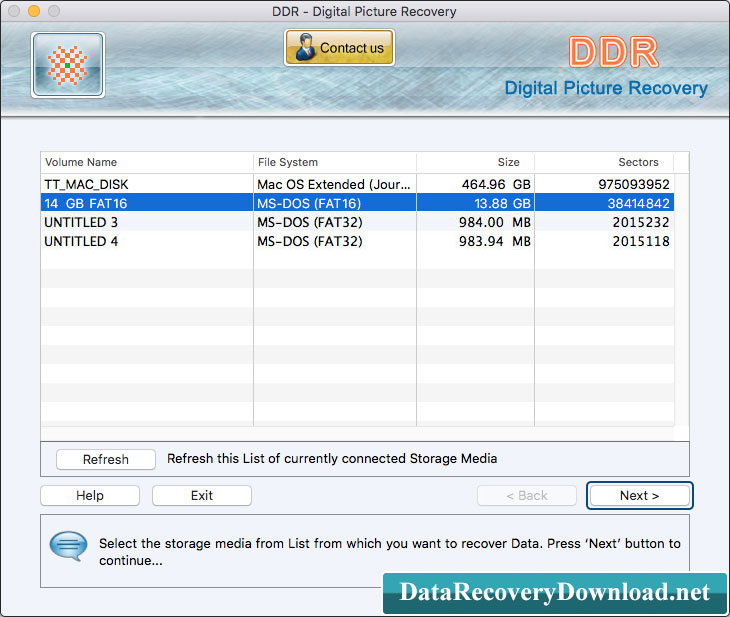
Task: Click the 2015232 sectors value
Action: point(641,222)
